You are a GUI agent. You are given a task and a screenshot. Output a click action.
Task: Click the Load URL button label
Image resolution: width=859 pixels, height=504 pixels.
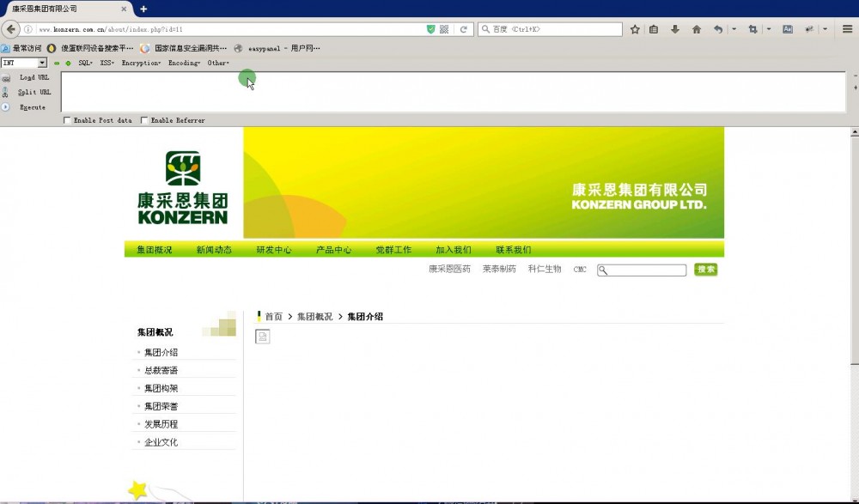tap(34, 78)
